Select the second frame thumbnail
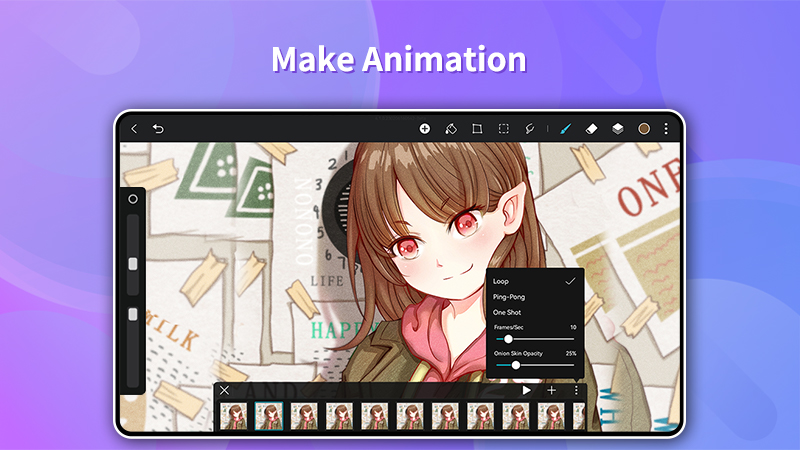 click(x=269, y=416)
